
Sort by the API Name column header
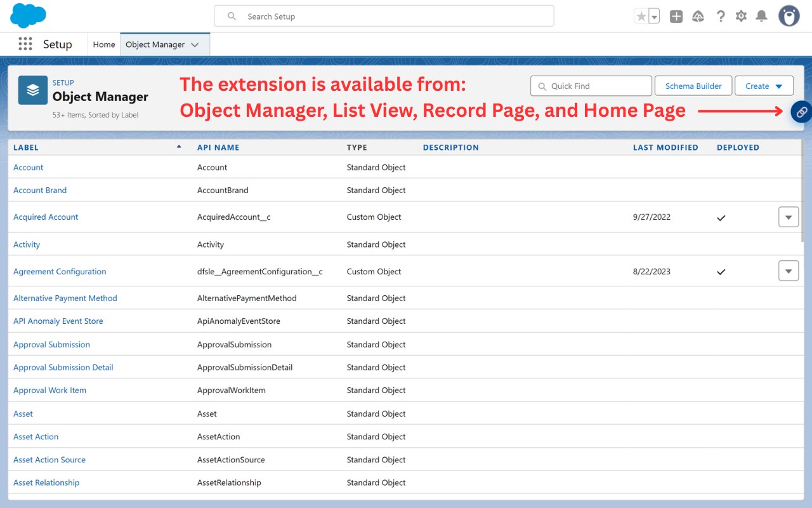[218, 147]
